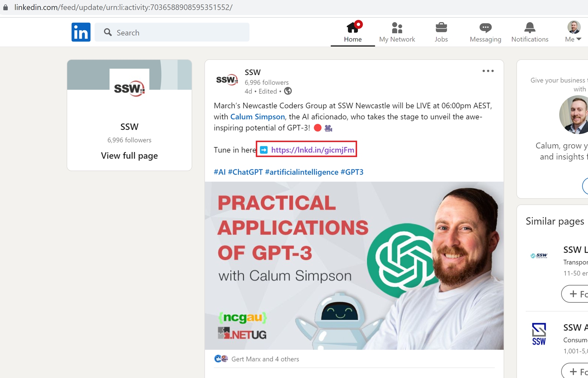
Task: View reactions from Gert Marx and 4 others
Action: (265, 359)
